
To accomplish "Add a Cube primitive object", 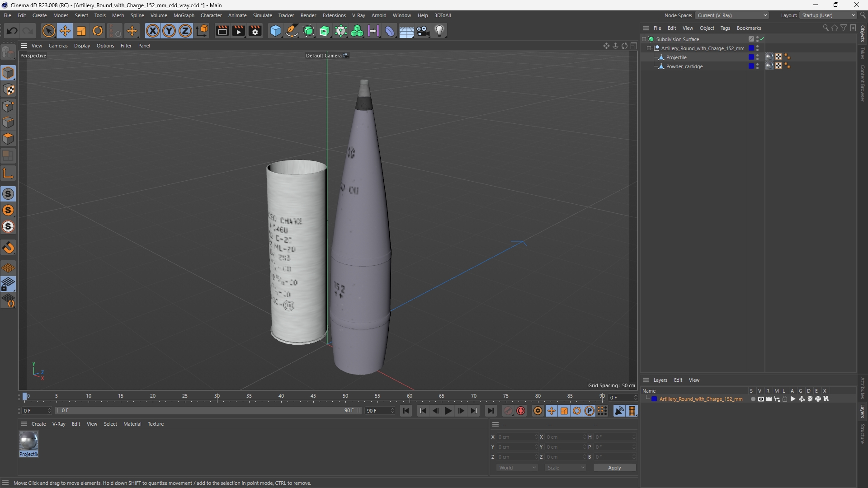I will click(x=275, y=31).
